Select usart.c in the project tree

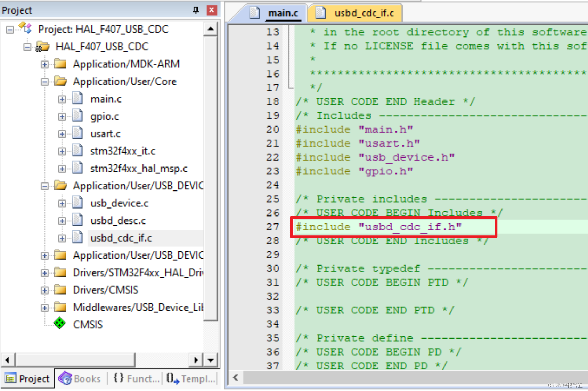[x=106, y=134]
